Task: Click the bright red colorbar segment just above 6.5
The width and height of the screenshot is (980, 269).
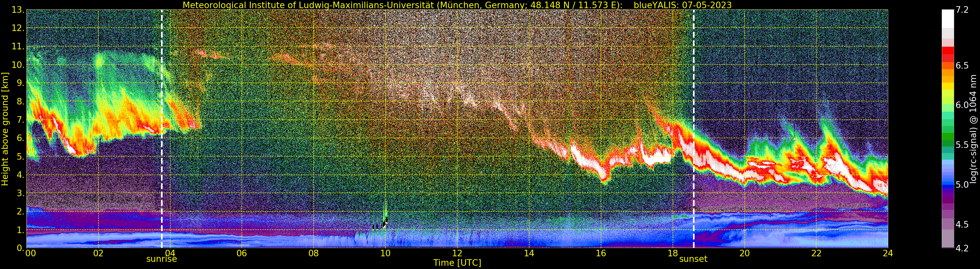Action: 948,50
